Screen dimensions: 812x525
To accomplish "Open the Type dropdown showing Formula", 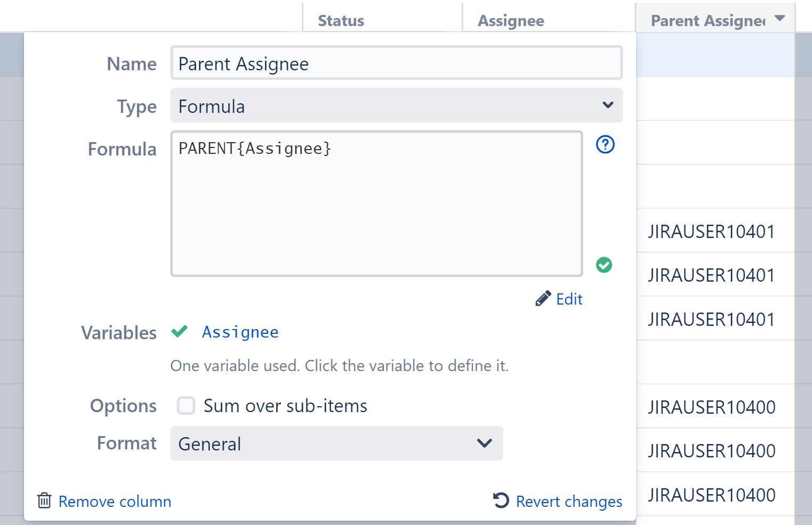I will click(x=396, y=105).
